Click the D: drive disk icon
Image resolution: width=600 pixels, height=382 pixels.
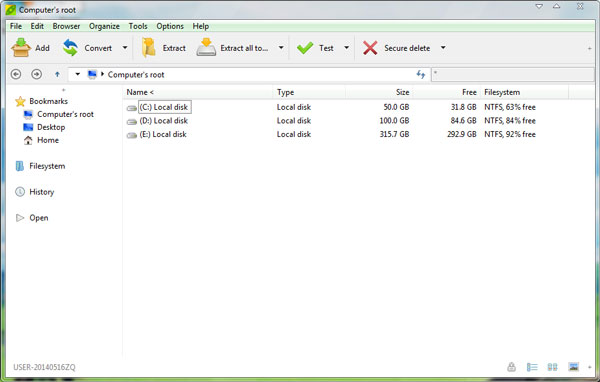click(132, 122)
